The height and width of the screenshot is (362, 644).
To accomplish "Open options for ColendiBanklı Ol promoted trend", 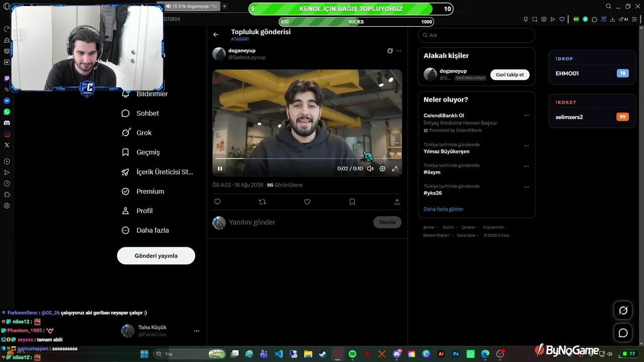I will [526, 116].
